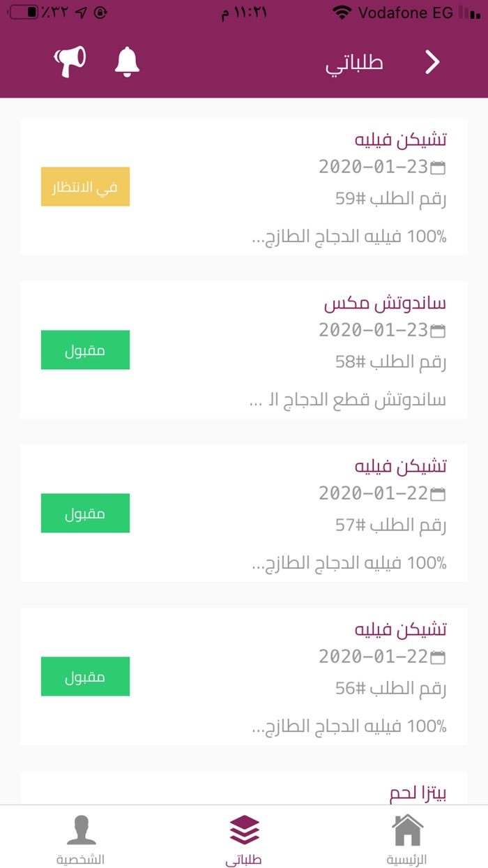This screenshot has width=488, height=868.
Task: Open order number #56 details
Action: 390,689
